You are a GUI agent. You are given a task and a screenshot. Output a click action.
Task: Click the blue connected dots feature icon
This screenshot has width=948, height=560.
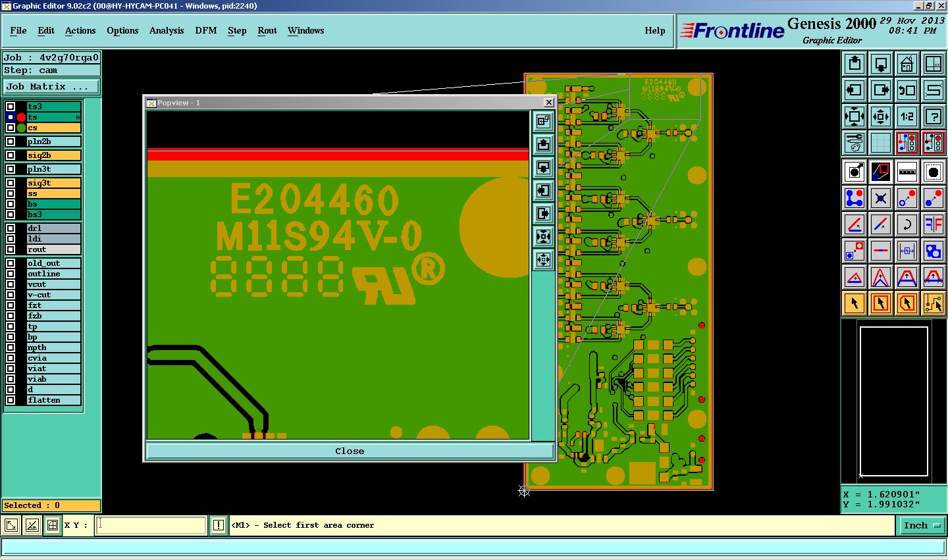tap(855, 198)
